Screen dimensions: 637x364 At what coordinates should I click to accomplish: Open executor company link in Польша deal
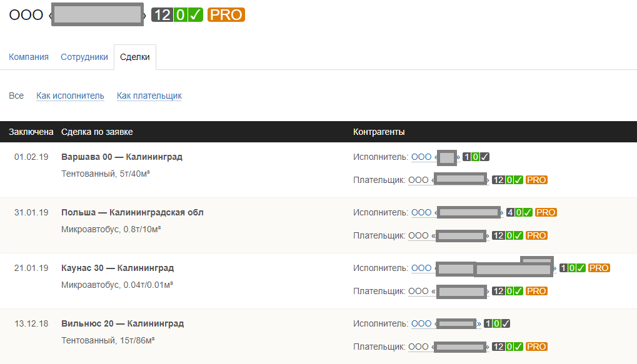point(457,212)
